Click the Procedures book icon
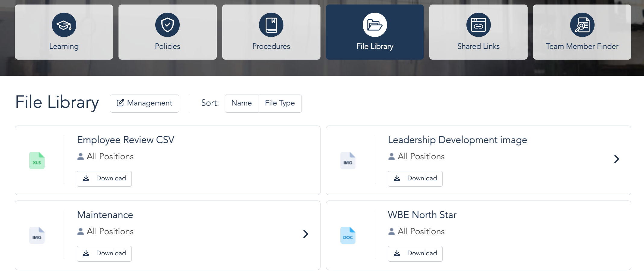 [x=271, y=25]
